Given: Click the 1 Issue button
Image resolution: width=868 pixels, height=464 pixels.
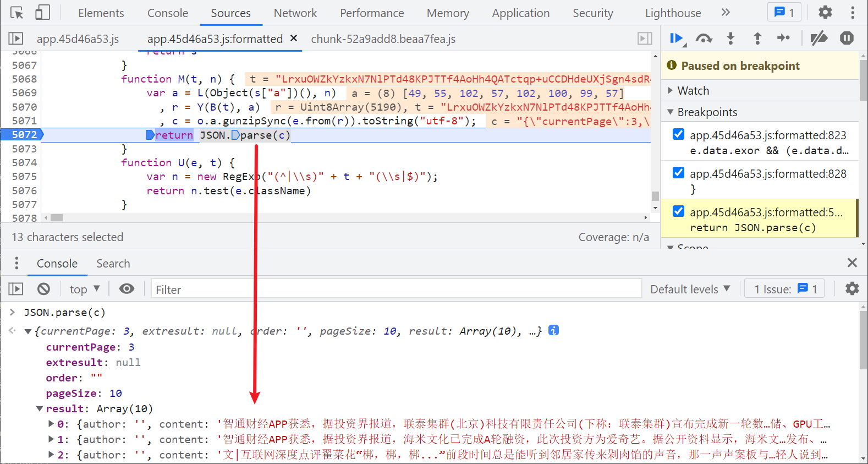Looking at the screenshot, I should tap(785, 289).
